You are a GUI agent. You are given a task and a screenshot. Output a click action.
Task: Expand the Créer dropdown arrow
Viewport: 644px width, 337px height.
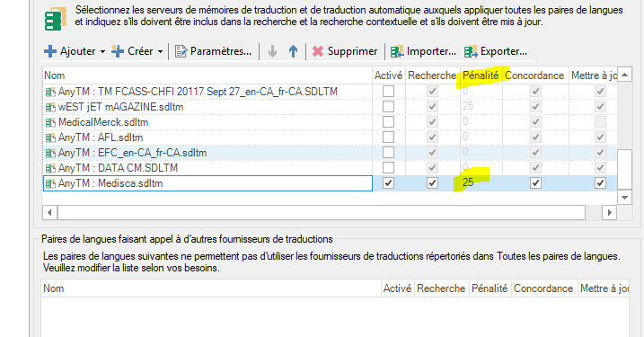point(160,52)
